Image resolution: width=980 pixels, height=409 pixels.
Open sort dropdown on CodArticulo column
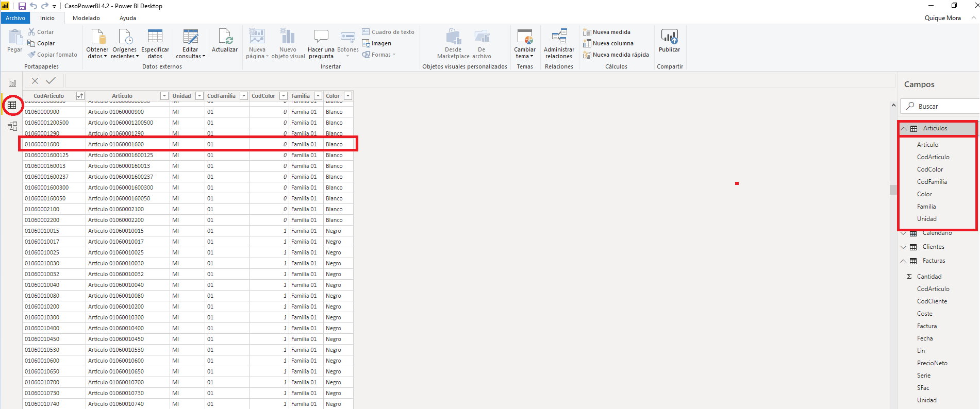click(80, 96)
